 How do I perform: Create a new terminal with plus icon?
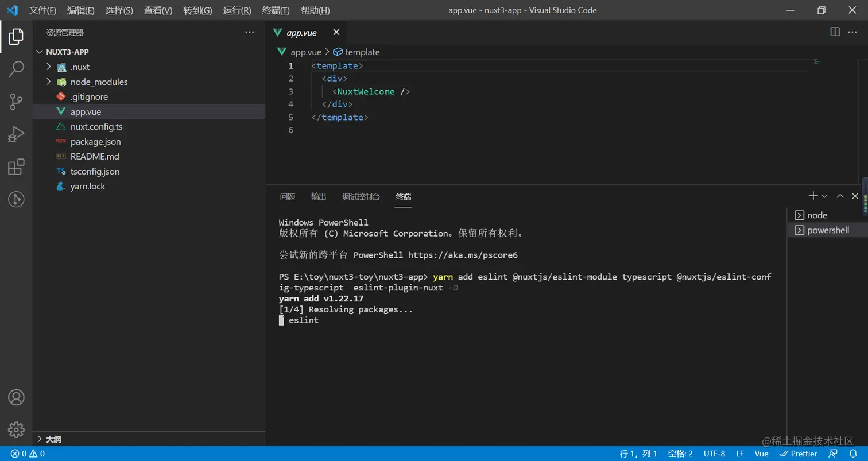813,196
